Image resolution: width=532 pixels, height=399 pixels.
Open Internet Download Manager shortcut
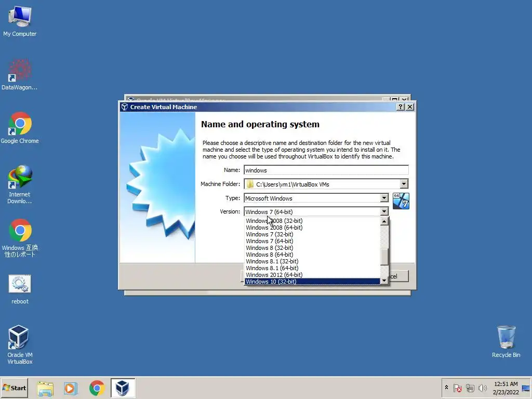(20, 184)
